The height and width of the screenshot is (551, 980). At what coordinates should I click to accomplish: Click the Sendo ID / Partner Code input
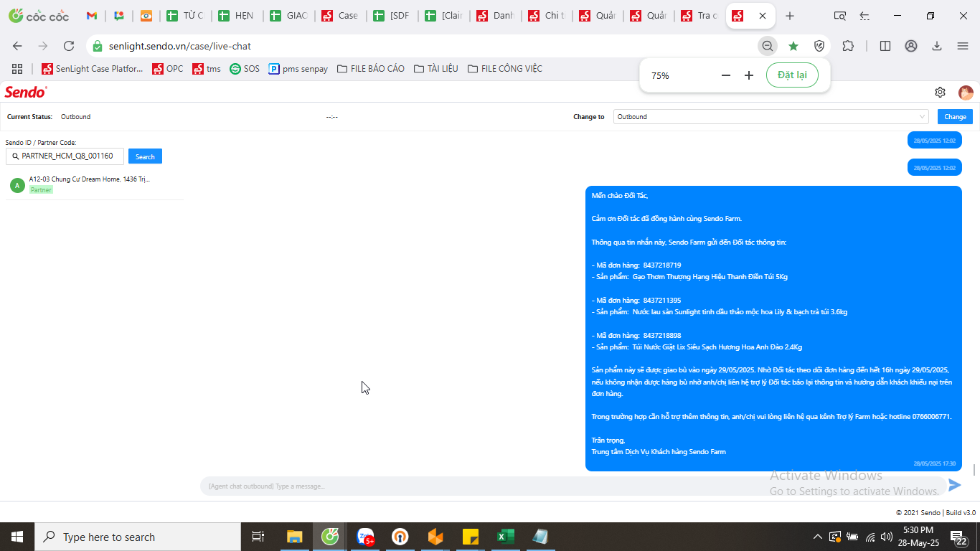pos(65,156)
